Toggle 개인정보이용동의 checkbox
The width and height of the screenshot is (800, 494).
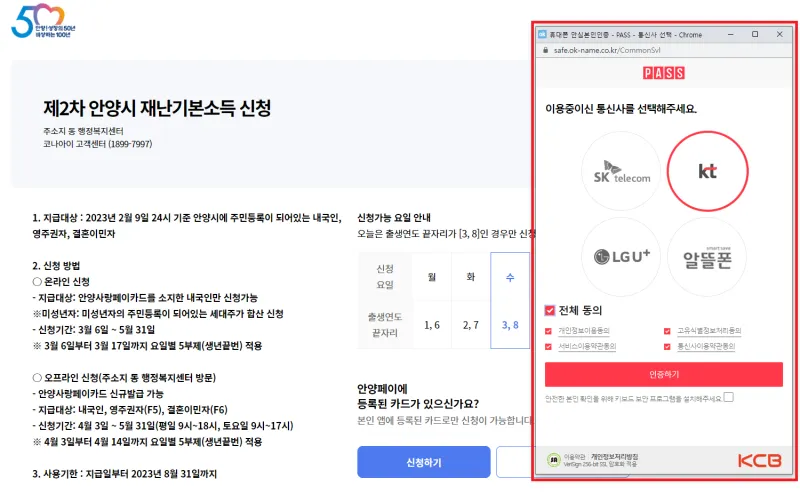tap(548, 331)
